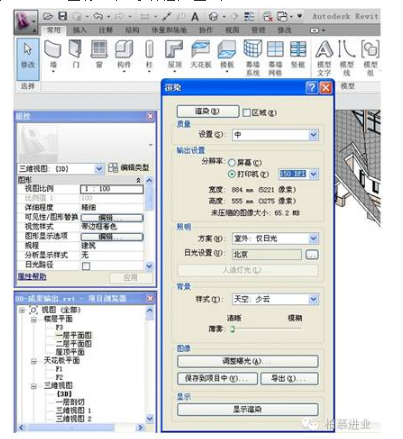Open the View (视图) ribbon tab
The image size is (403, 439).
coord(232,30)
